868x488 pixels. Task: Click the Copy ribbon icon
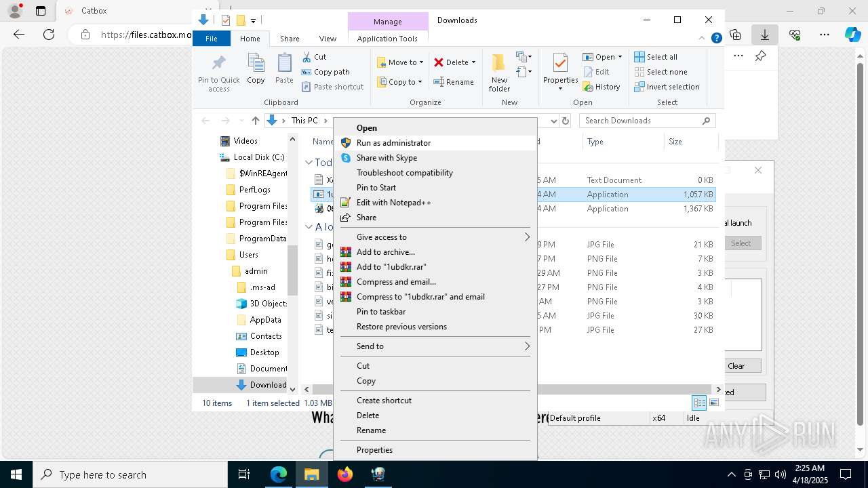click(x=256, y=68)
